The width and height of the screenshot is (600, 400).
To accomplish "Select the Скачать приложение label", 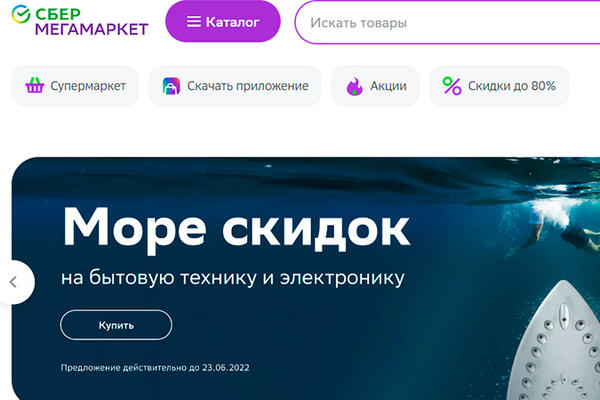I will pos(248,86).
